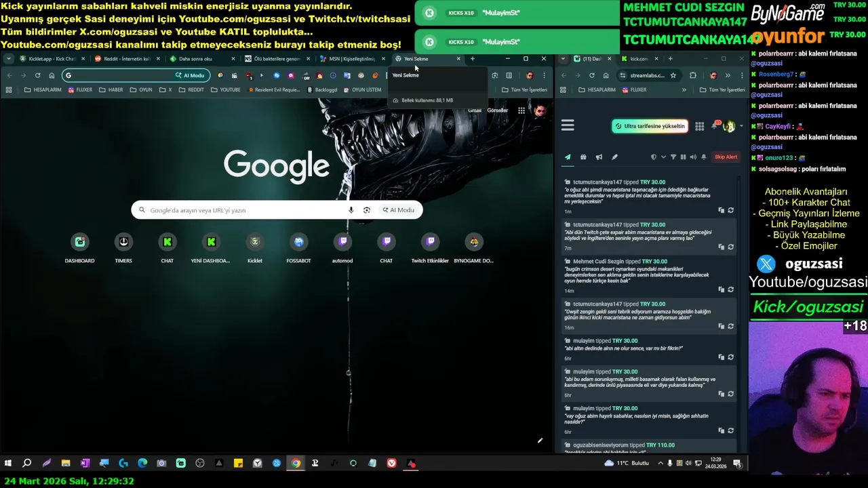Open the Görseller link

point(497,110)
